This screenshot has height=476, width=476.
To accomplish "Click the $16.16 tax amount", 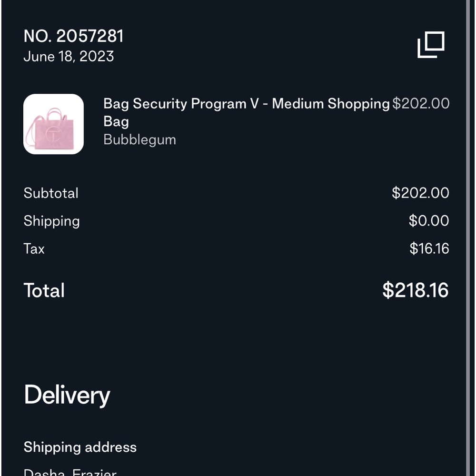I will click(x=429, y=248).
